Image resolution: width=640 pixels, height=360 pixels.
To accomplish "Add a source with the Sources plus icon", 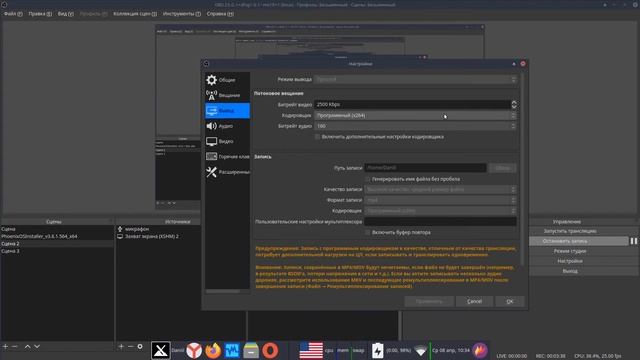I will 121,347.
